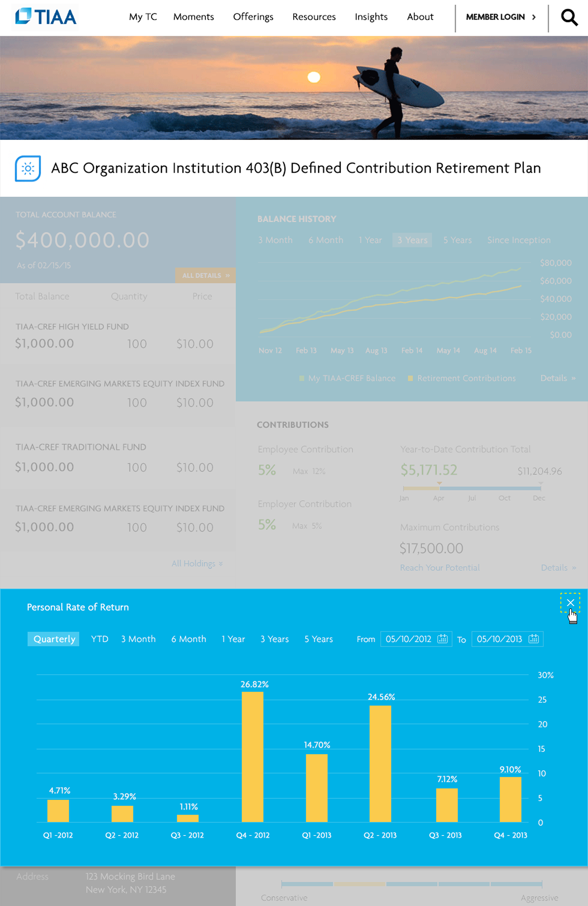This screenshot has width=588, height=906.
Task: Click the plan sun icon beside title
Action: [x=28, y=168]
